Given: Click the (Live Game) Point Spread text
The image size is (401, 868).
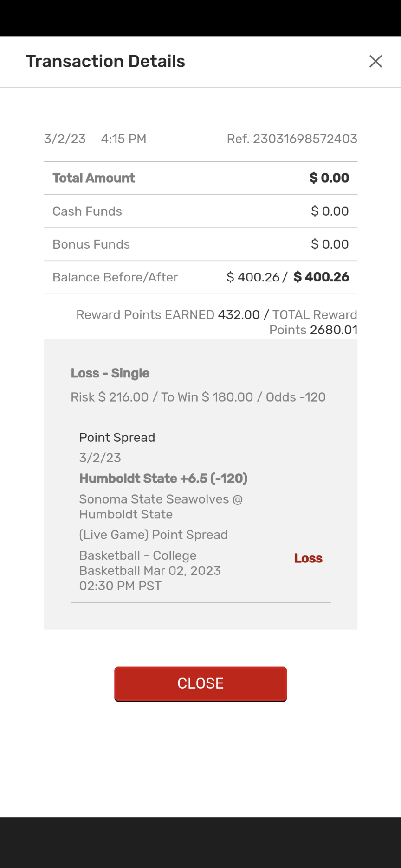Looking at the screenshot, I should point(153,535).
